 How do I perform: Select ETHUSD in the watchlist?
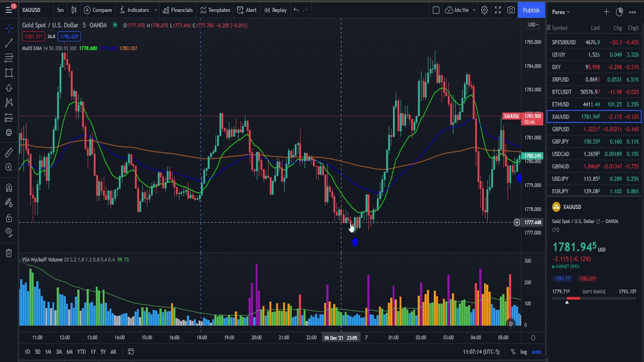pos(594,104)
